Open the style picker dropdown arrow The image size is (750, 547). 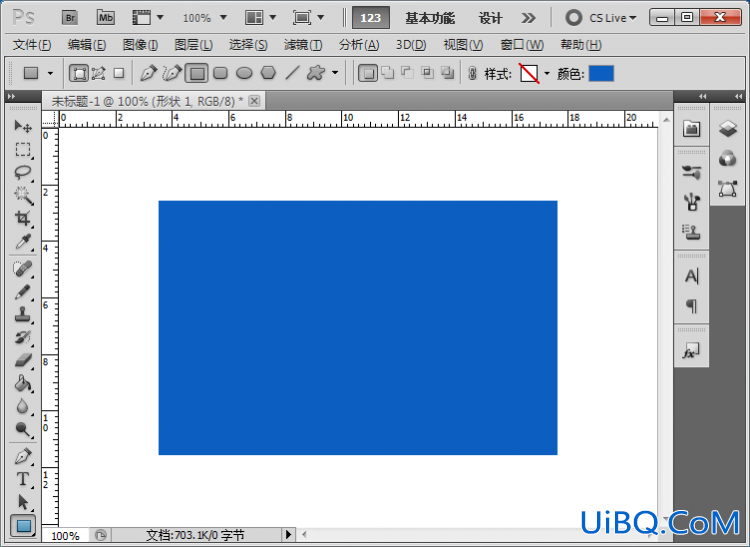(x=547, y=74)
